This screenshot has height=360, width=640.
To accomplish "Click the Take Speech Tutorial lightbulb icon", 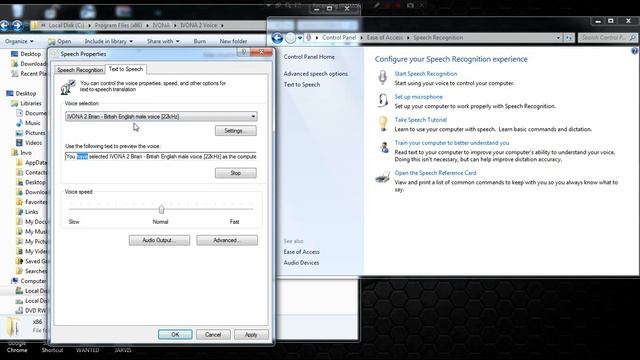I will 383,124.
